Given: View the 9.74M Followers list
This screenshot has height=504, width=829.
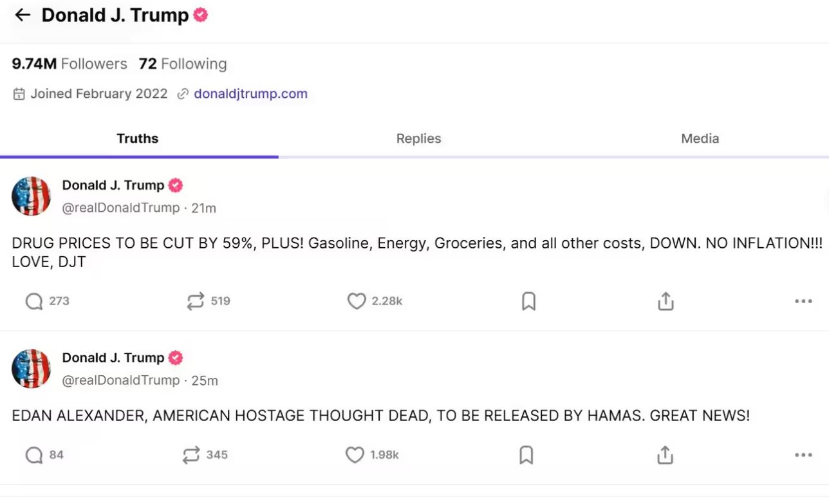Looking at the screenshot, I should pos(70,64).
